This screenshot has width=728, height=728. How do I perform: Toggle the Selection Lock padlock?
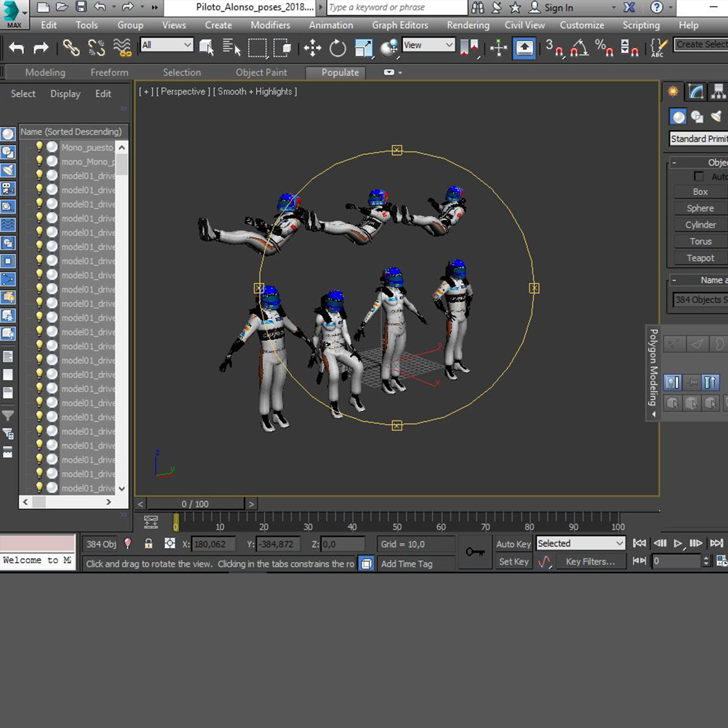[149, 543]
